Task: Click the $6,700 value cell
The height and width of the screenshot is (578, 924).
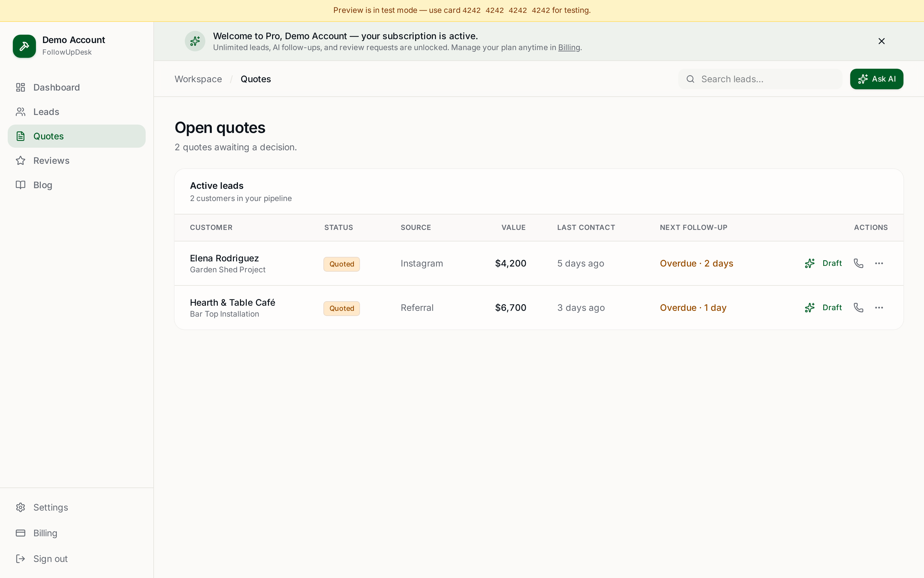Action: 511,308
